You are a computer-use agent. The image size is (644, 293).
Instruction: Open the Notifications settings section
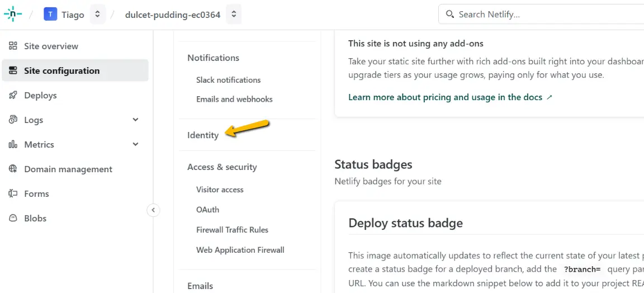coord(213,58)
